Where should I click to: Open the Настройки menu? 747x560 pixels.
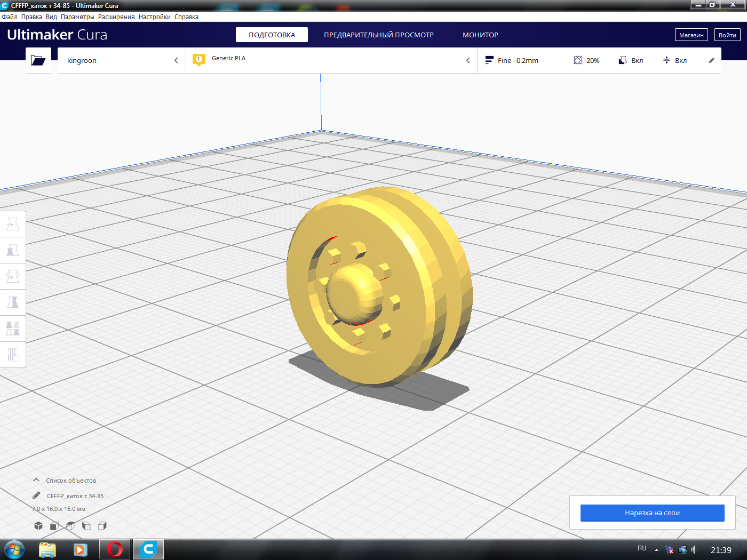[x=155, y=17]
